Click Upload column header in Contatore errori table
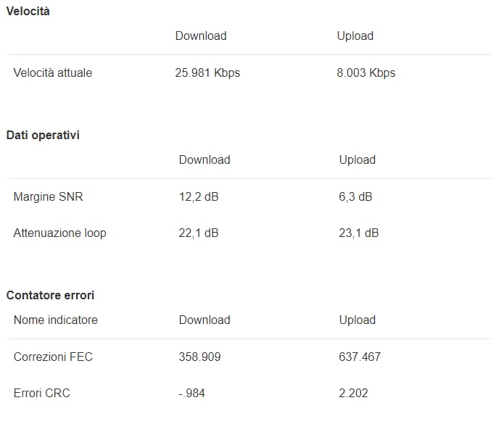 click(357, 320)
